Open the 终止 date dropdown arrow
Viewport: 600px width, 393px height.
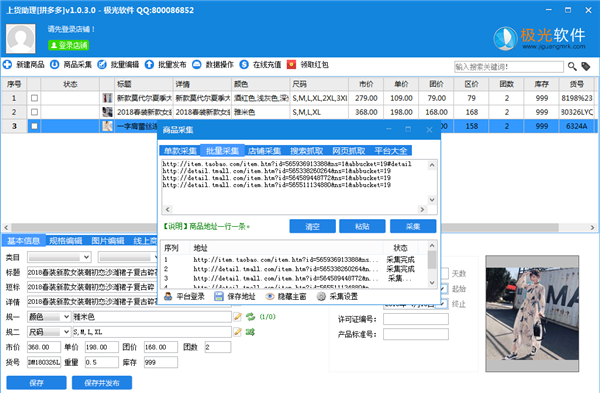[443, 304]
